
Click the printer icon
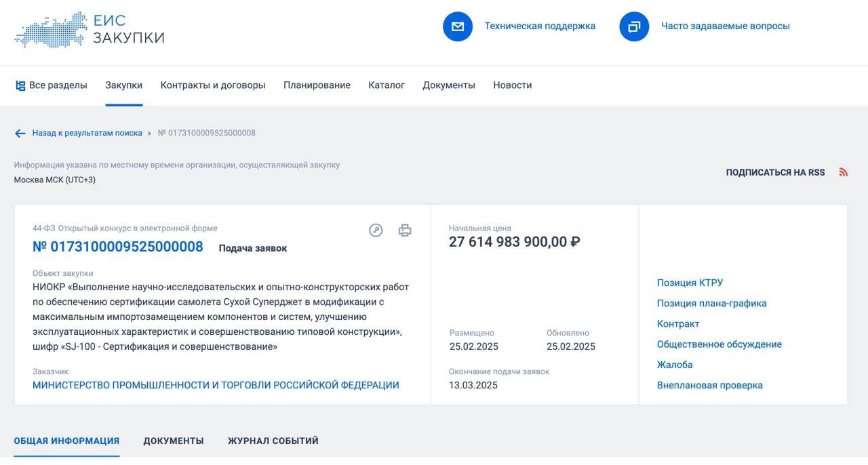(405, 230)
